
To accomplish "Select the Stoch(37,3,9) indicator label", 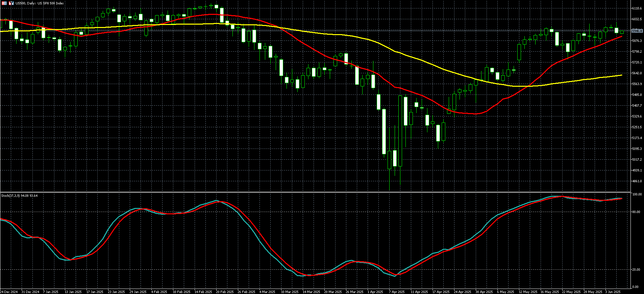I will pyautogui.click(x=19, y=196).
